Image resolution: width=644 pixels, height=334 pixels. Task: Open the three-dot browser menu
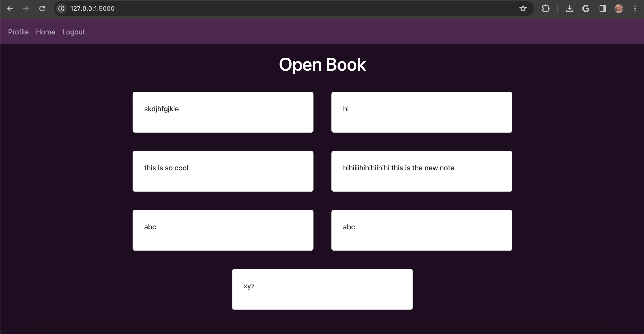click(635, 8)
